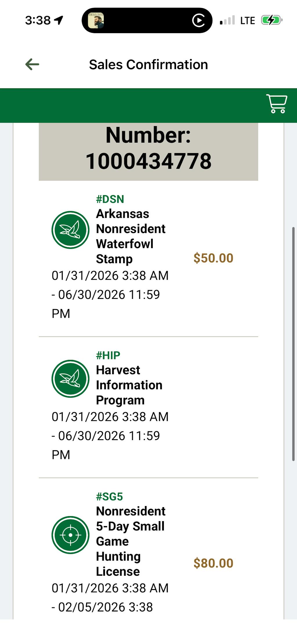This screenshot has width=297, height=644.
Task: Tap the confirmation number 1000434778
Action: [x=148, y=161]
